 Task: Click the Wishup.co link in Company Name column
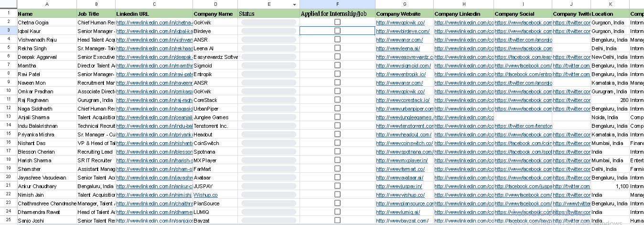205,195
